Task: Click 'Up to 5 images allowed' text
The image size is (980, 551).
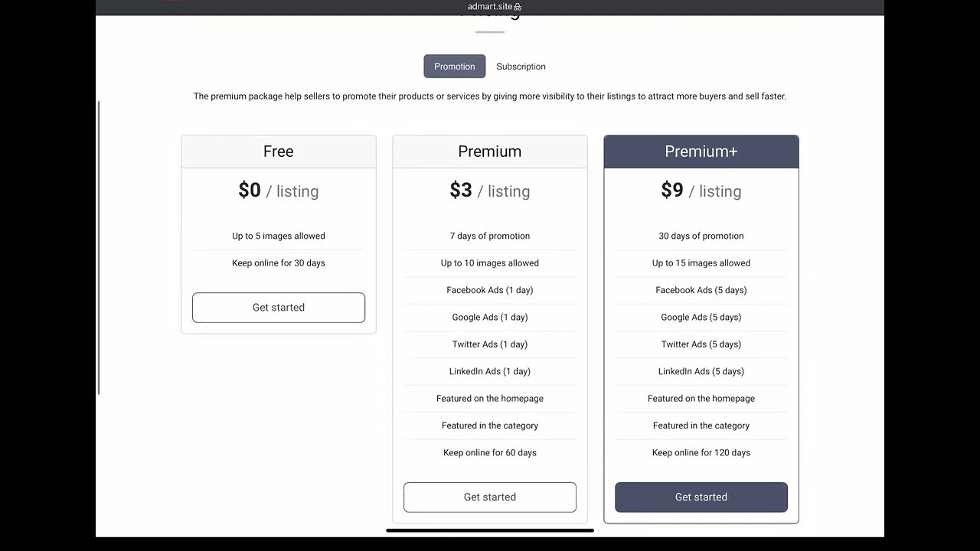Action: [279, 236]
